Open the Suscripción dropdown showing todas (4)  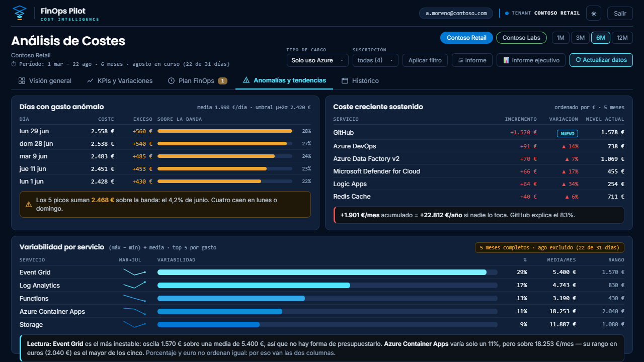[x=375, y=60]
